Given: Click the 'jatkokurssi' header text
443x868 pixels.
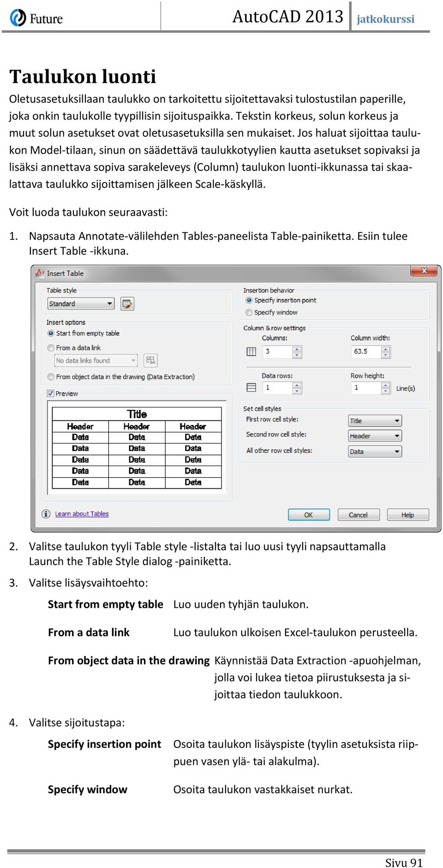Looking at the screenshot, I should tap(385, 19).
